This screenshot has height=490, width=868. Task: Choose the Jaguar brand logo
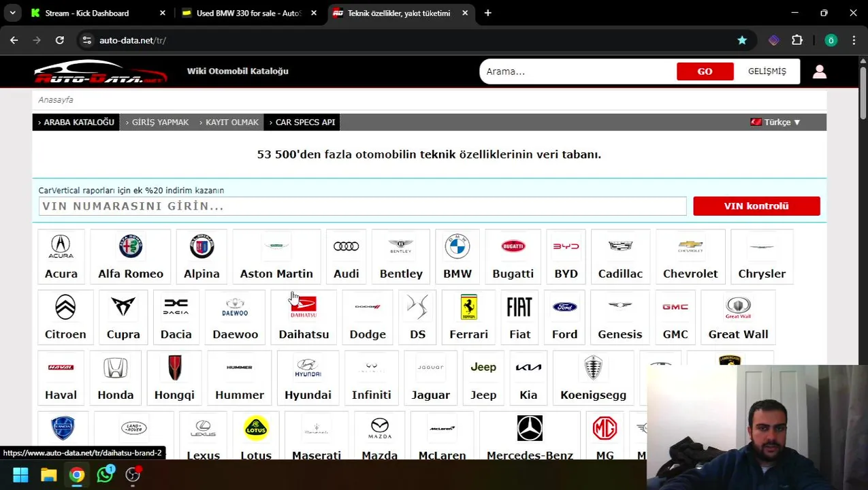coord(430,367)
